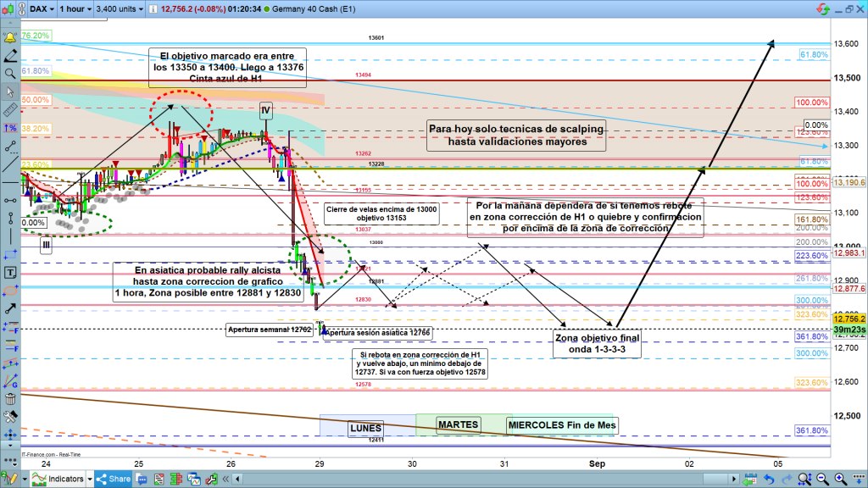
Task: Open the wrench and hammer tools icon
Action: click(x=10, y=418)
